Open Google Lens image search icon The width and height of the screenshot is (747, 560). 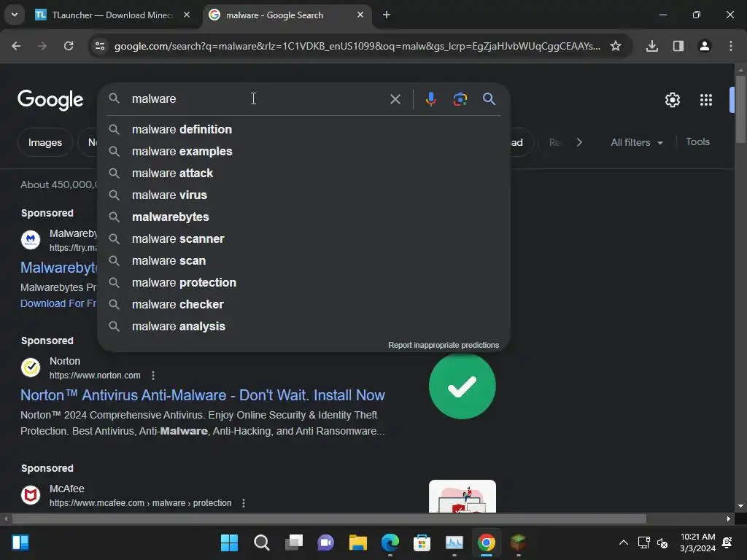pos(460,99)
